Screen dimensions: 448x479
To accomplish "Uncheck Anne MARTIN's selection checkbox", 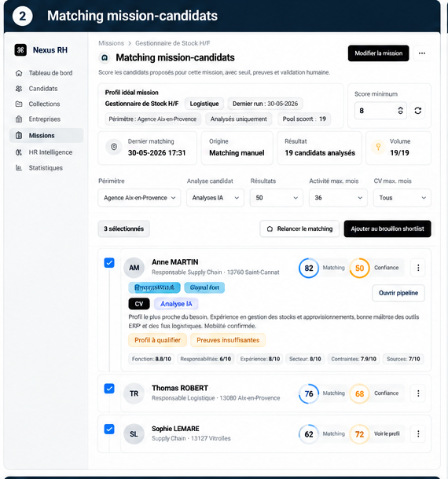I will click(x=109, y=263).
